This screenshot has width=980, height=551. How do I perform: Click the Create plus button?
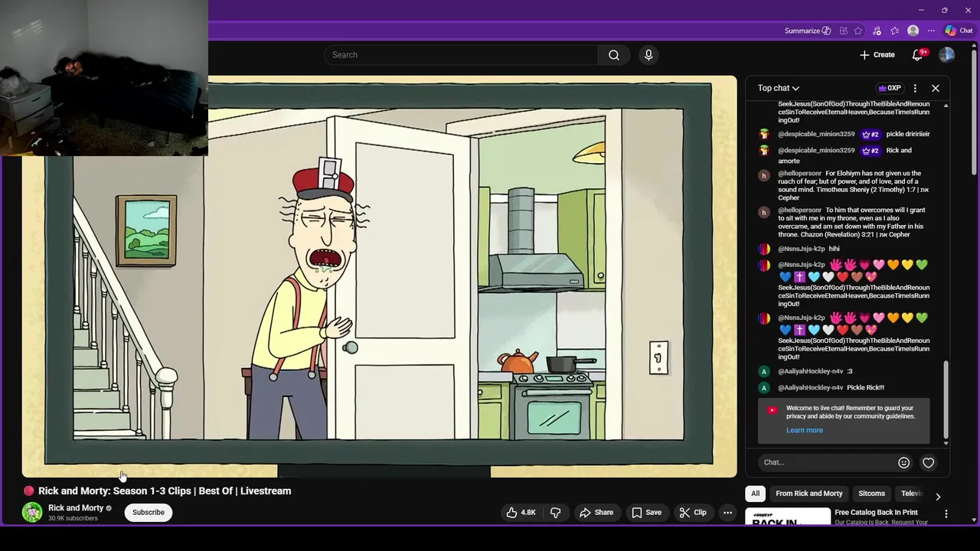877,55
